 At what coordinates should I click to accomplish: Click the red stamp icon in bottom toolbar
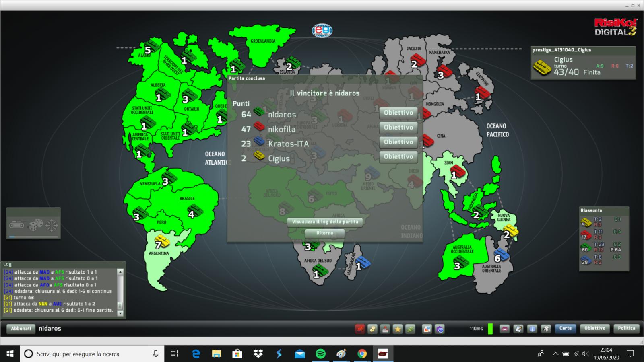pyautogui.click(x=385, y=329)
